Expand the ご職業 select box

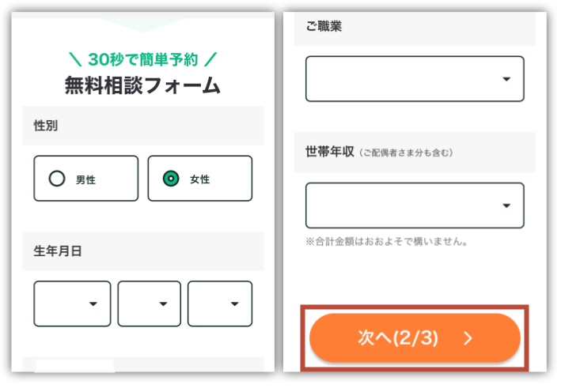pos(414,79)
